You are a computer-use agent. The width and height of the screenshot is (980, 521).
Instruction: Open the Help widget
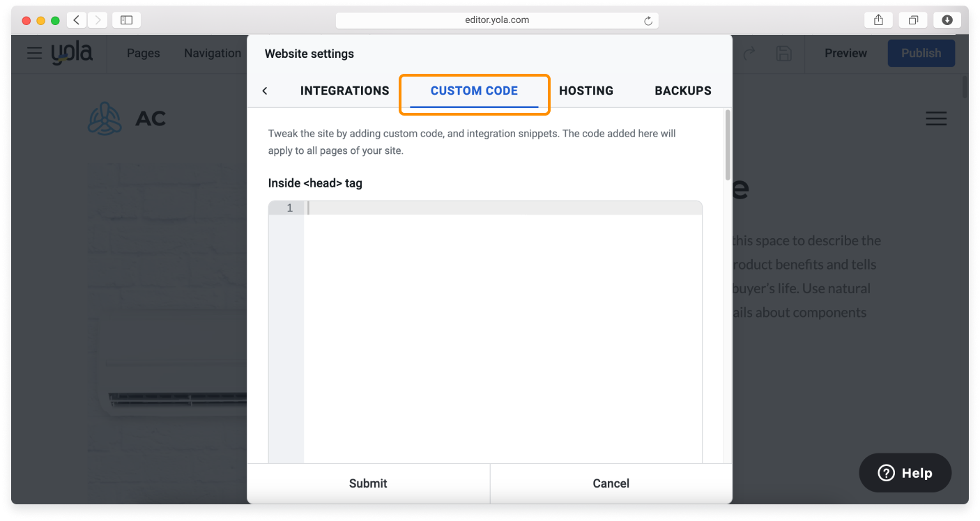tap(905, 472)
